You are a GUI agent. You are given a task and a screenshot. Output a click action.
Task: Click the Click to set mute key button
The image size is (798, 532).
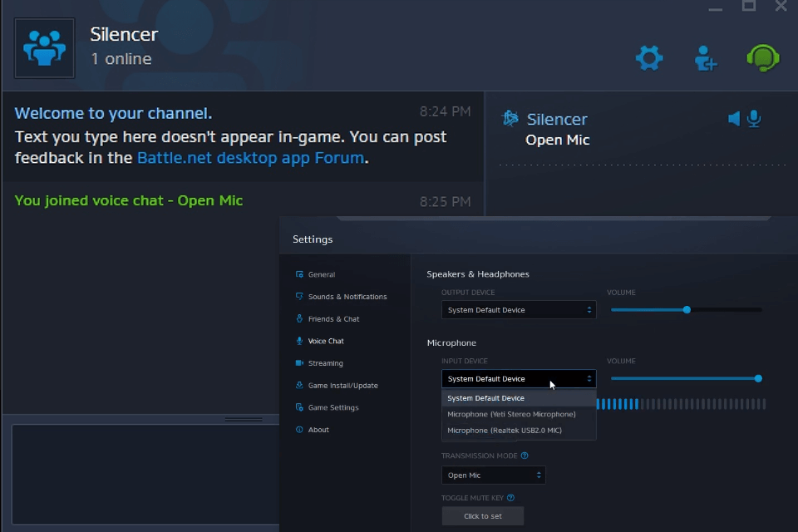pyautogui.click(x=482, y=515)
